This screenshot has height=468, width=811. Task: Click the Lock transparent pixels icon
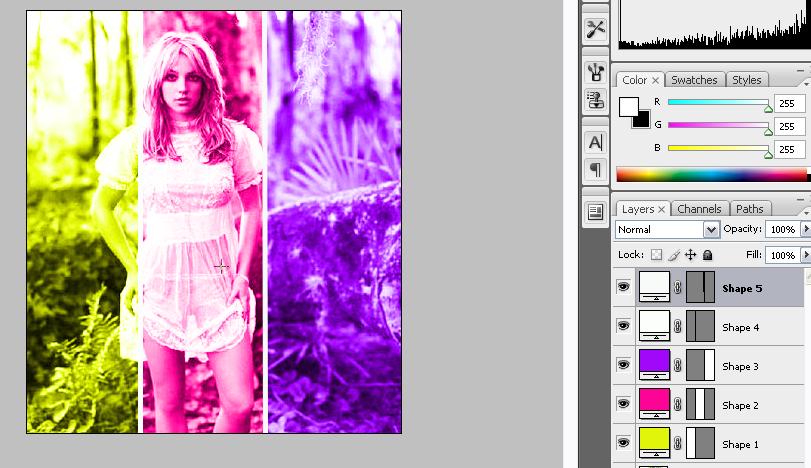[656, 256]
